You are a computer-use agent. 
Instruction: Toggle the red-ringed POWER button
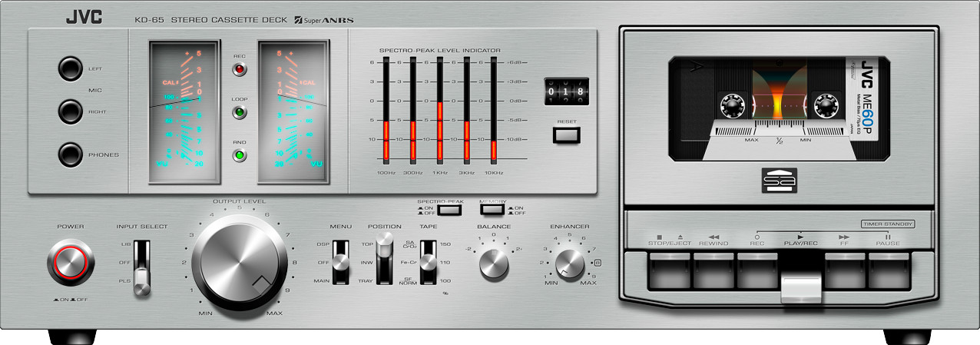69,261
